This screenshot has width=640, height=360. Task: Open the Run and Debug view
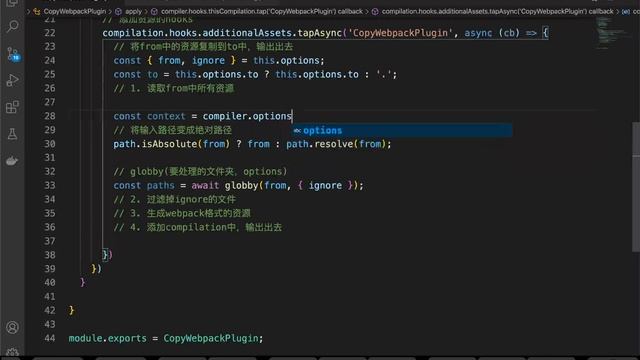coord(12,80)
